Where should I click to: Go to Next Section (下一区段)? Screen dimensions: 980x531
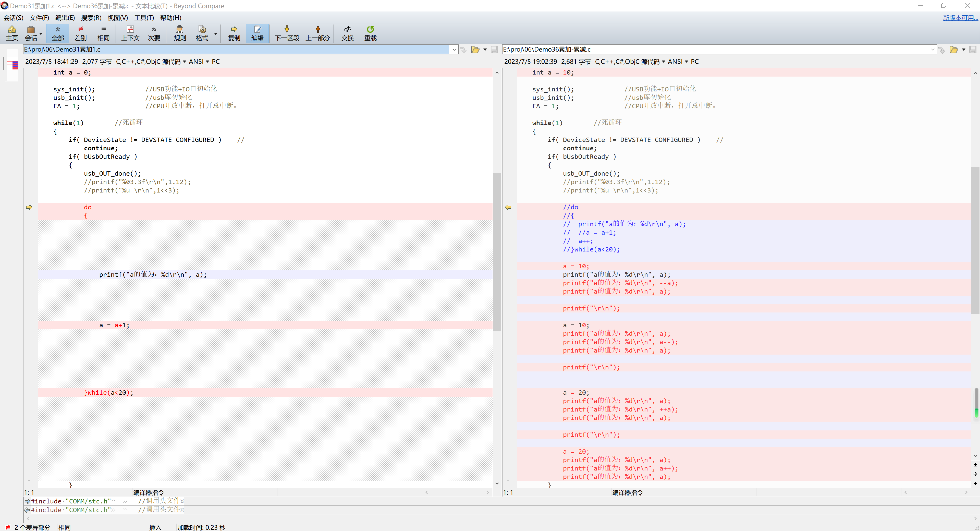pyautogui.click(x=287, y=33)
